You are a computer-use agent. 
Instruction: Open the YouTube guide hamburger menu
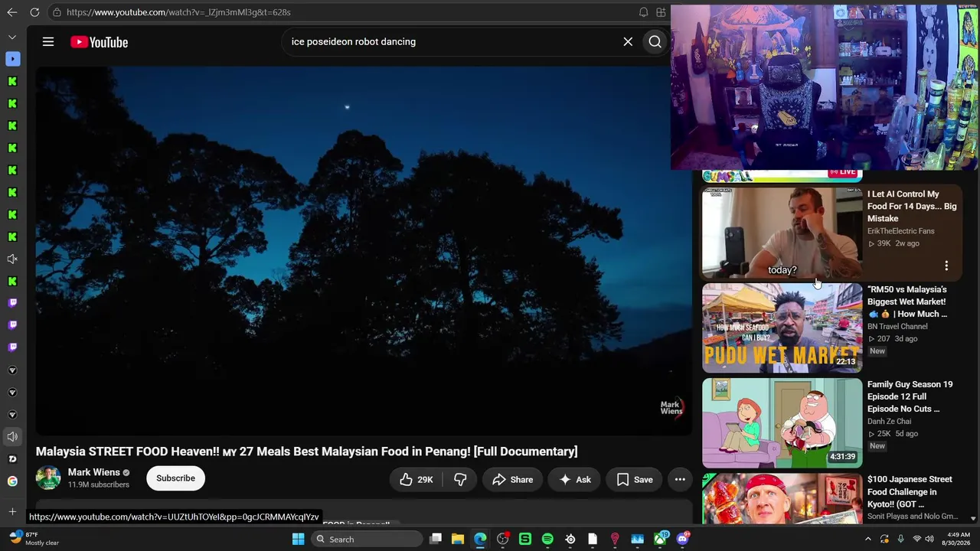(x=48, y=42)
